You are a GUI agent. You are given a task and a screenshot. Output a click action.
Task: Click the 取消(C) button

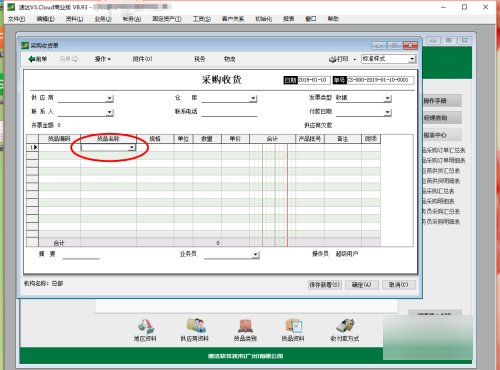tap(399, 285)
